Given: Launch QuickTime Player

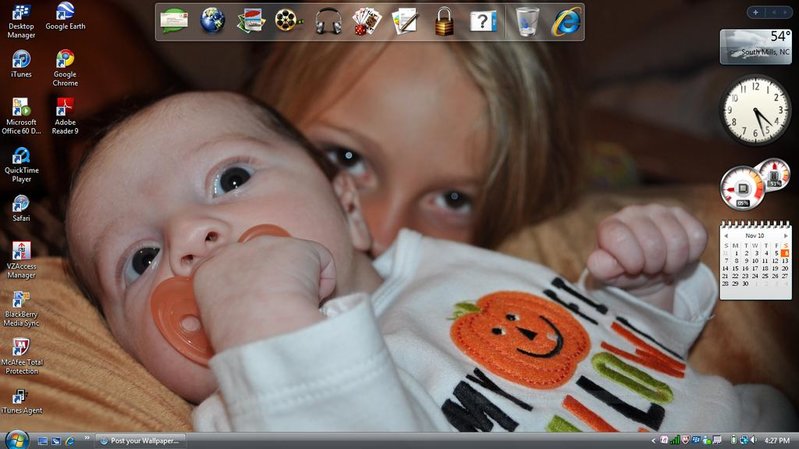Looking at the screenshot, I should click(21, 164).
